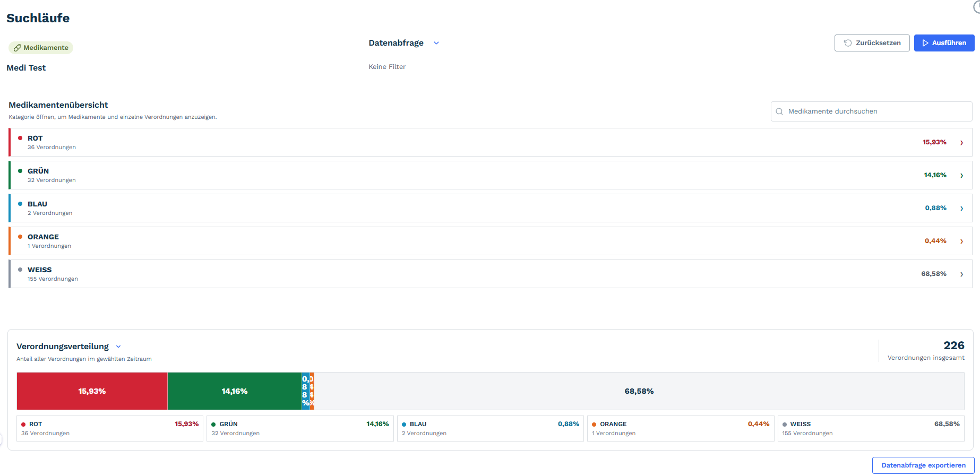
Task: Click the red 15,93% bar segment
Action: pyautogui.click(x=92, y=391)
